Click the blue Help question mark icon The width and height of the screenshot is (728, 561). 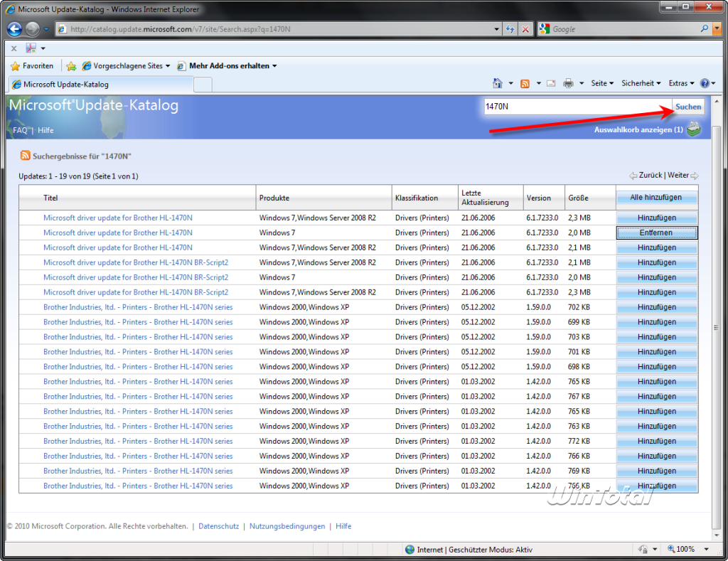click(x=705, y=83)
